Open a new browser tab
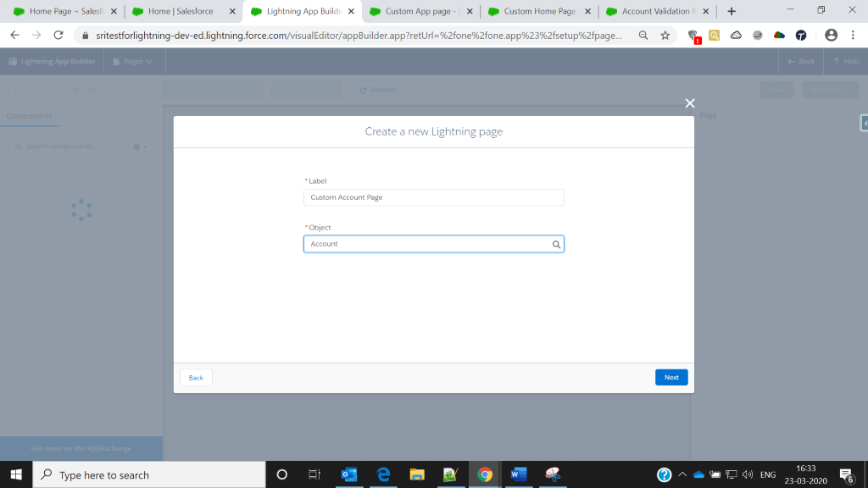 coord(732,12)
